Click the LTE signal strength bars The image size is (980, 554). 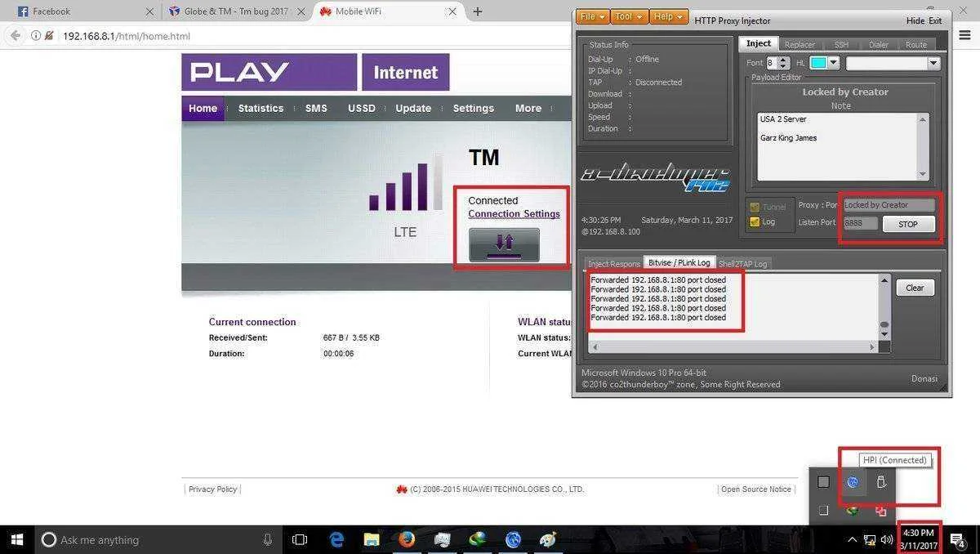(x=405, y=181)
